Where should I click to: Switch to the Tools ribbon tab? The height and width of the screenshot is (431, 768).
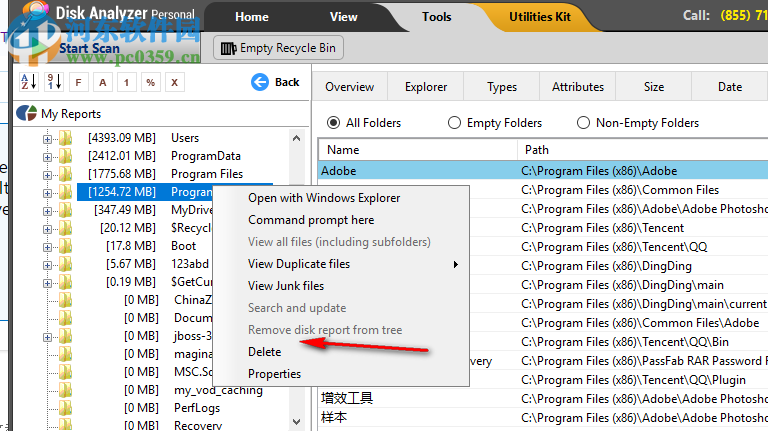coord(436,17)
